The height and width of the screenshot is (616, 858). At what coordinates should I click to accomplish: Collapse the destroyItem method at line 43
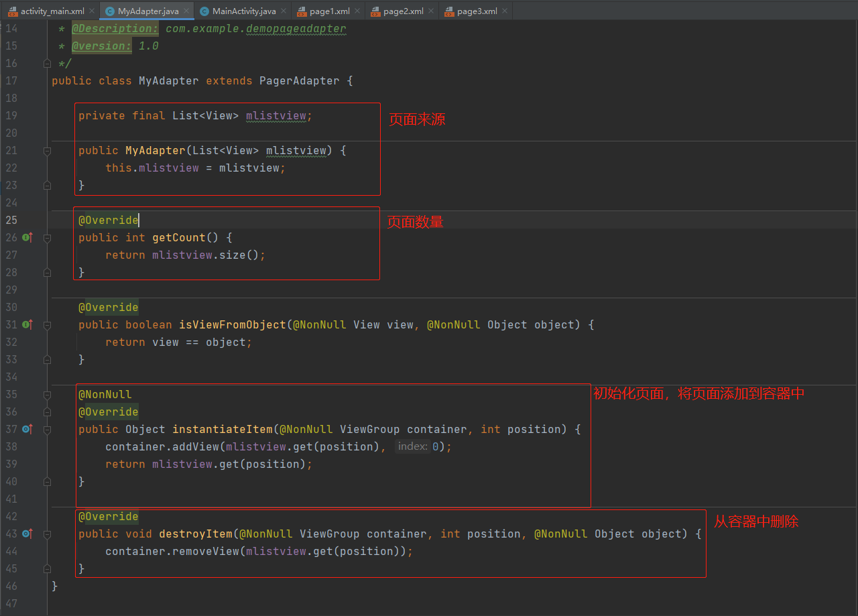[47, 534]
